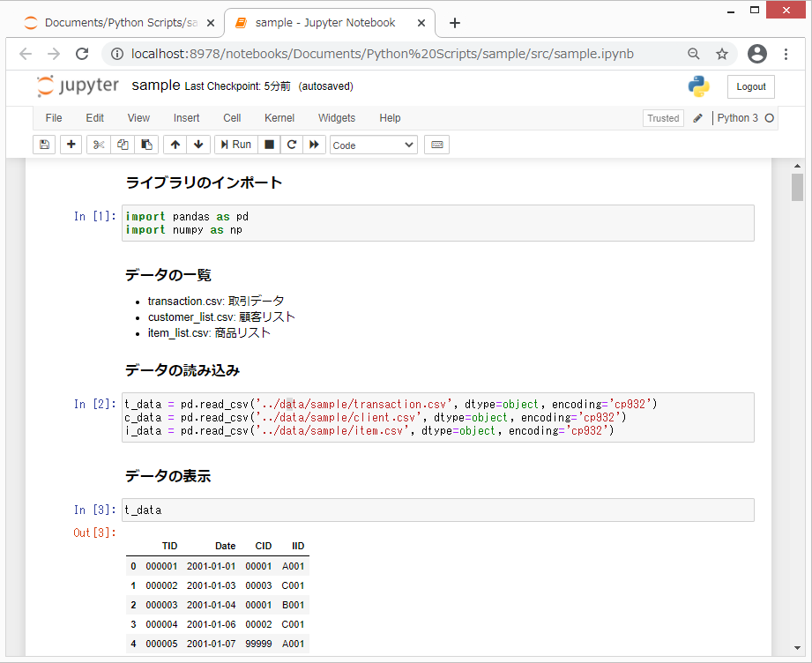Screen dimensions: 812x663
Task: Close the Documents/Python Scripts tab
Action: click(211, 23)
